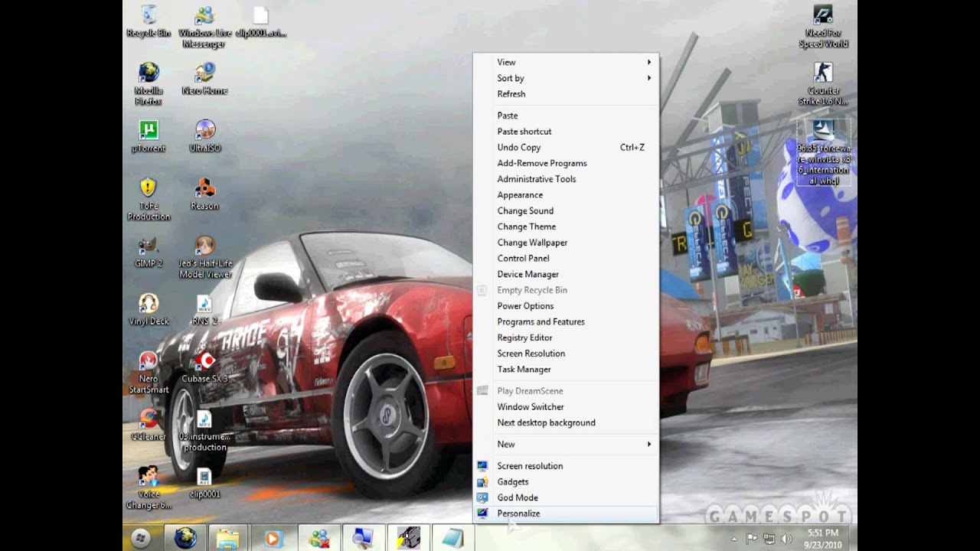
Task: Expand the View submenu
Action: [566, 62]
